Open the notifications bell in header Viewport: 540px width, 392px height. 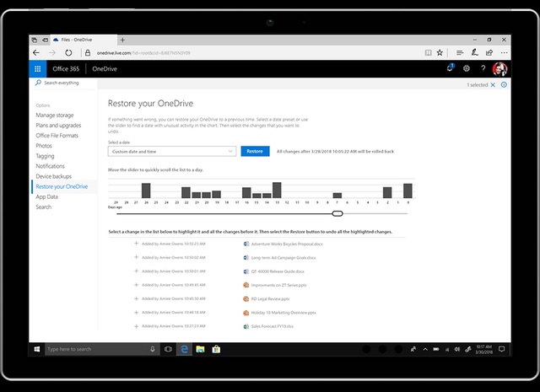click(x=450, y=67)
